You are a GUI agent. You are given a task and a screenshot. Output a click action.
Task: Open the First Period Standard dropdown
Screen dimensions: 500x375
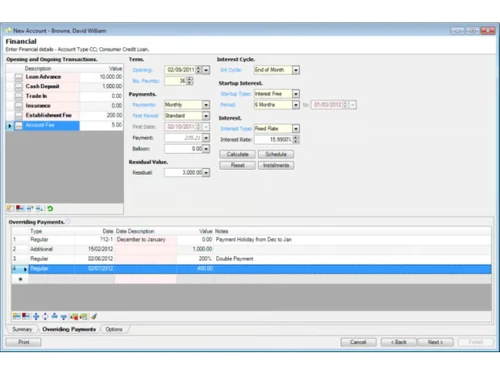point(206,116)
